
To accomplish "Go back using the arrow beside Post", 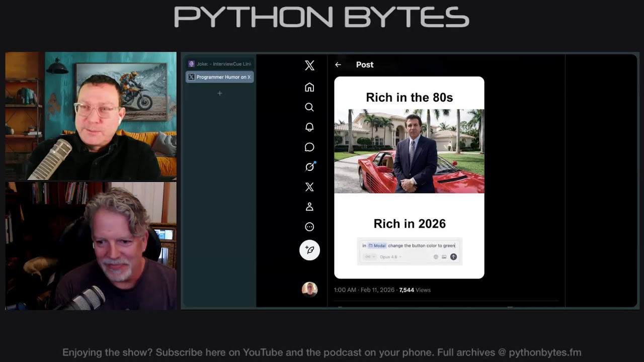I will pyautogui.click(x=338, y=65).
